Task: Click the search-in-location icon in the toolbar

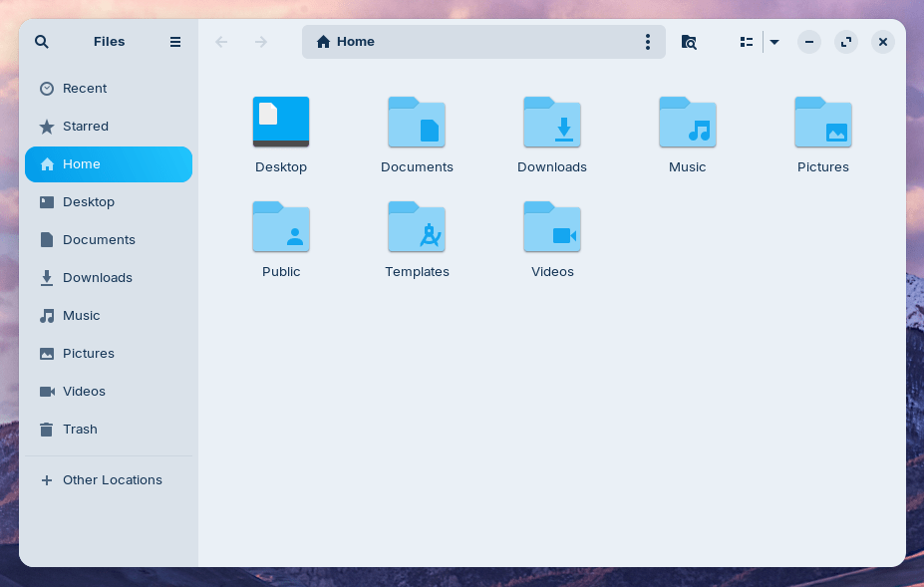Action: (x=688, y=42)
